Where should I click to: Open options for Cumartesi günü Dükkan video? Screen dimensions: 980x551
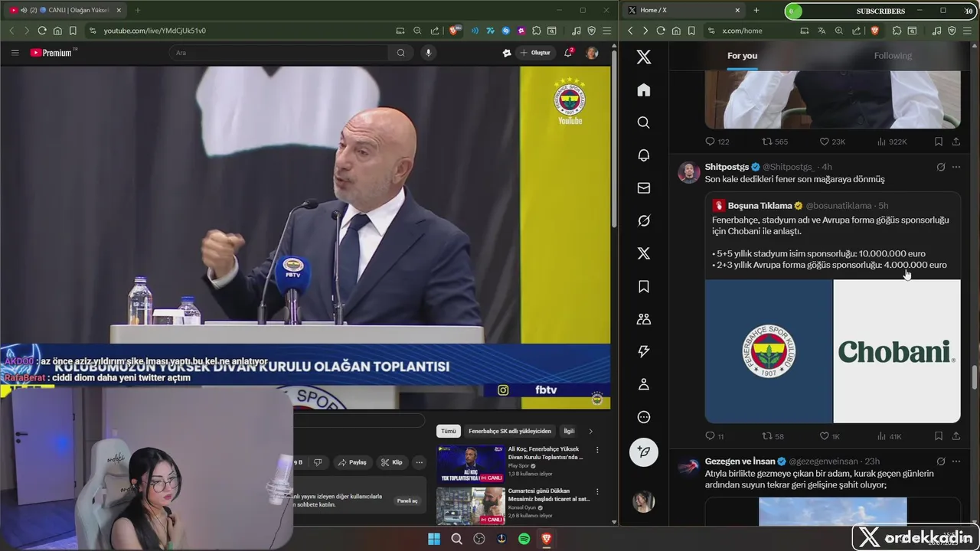click(597, 492)
